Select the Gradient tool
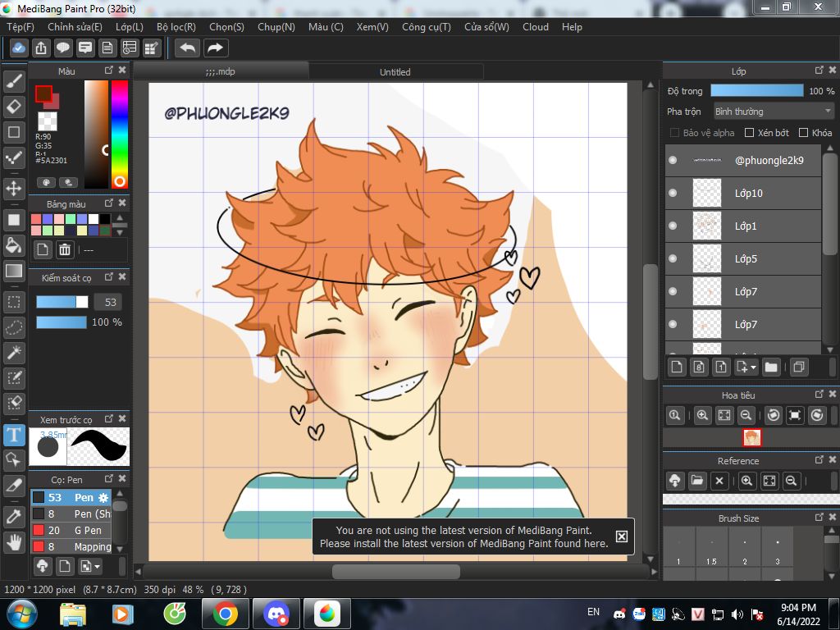Image resolution: width=840 pixels, height=630 pixels. pyautogui.click(x=14, y=271)
